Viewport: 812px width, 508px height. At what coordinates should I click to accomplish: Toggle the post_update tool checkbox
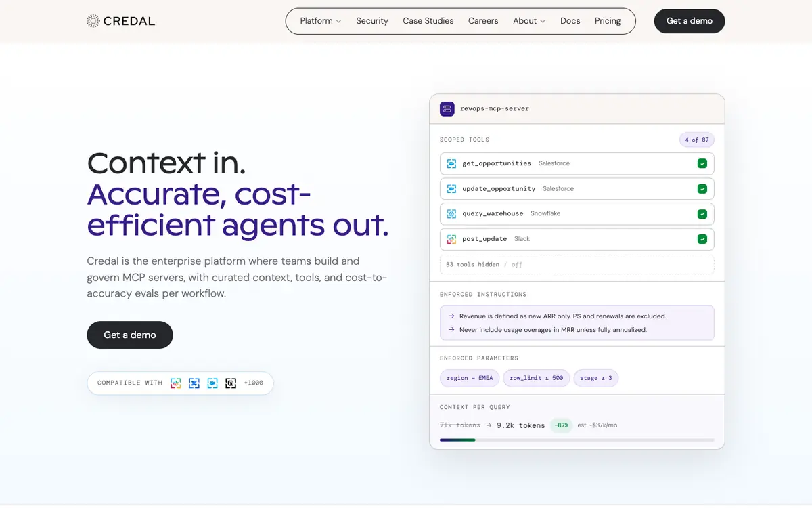point(702,239)
